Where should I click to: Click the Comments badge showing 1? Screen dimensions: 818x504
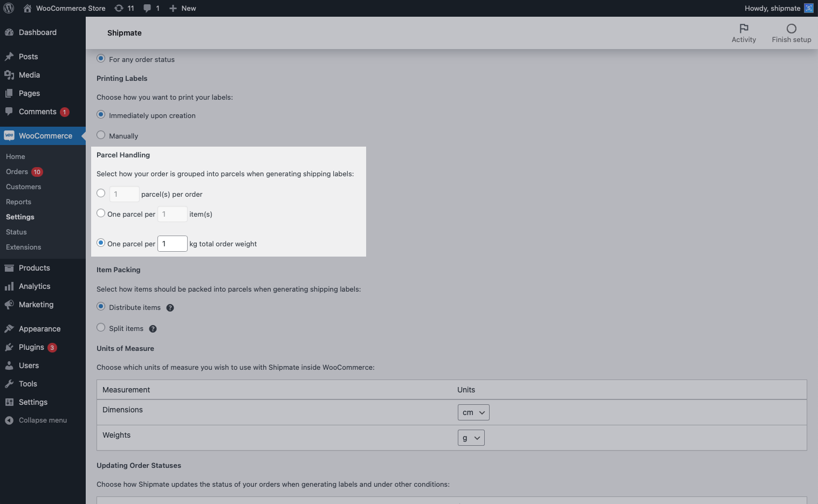[x=65, y=112]
